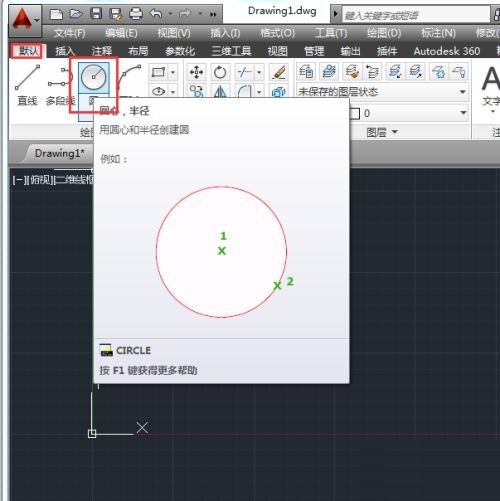The width and height of the screenshot is (500, 501).
Task: Expand the Layers (图层) panel title
Action: click(x=382, y=132)
